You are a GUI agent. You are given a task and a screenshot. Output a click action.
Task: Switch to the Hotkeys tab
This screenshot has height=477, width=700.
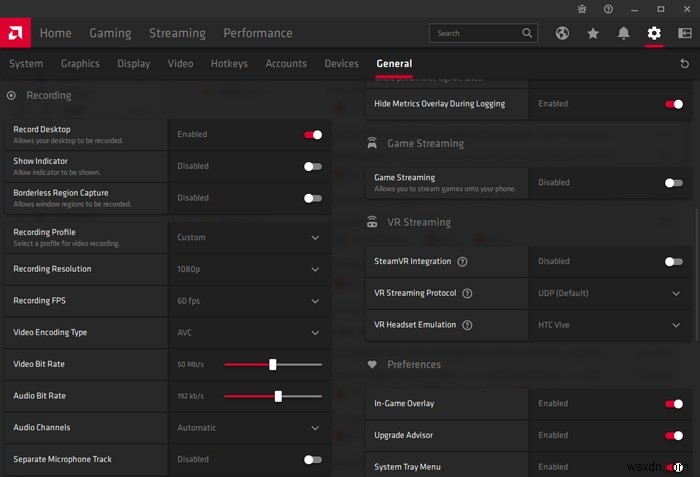tap(229, 64)
